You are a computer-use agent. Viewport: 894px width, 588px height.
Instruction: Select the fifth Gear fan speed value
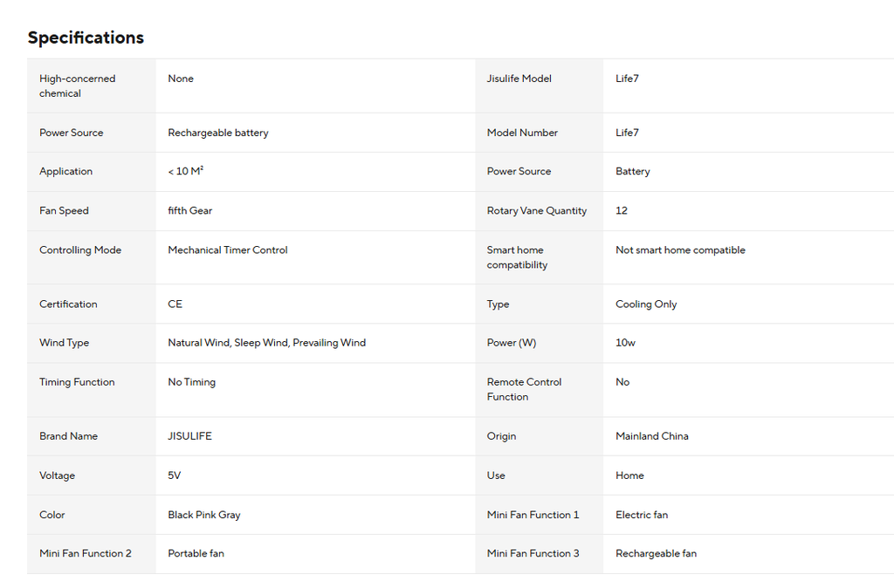point(189,211)
